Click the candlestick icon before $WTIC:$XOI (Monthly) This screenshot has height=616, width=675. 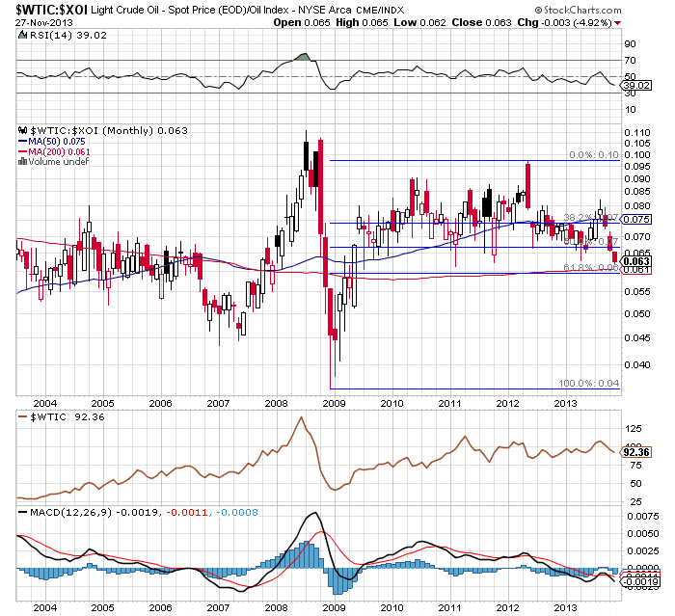pos(22,130)
